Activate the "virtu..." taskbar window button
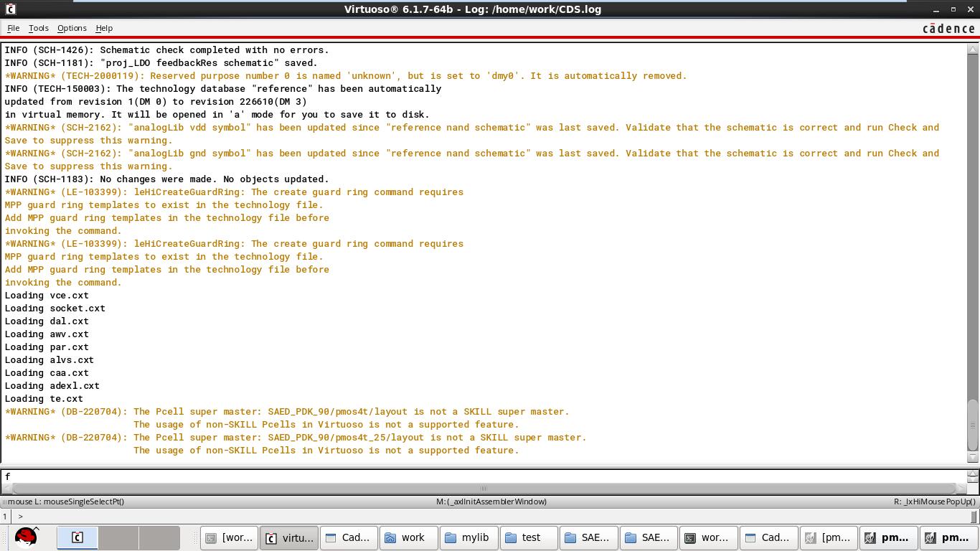The image size is (980, 551). pyautogui.click(x=289, y=537)
